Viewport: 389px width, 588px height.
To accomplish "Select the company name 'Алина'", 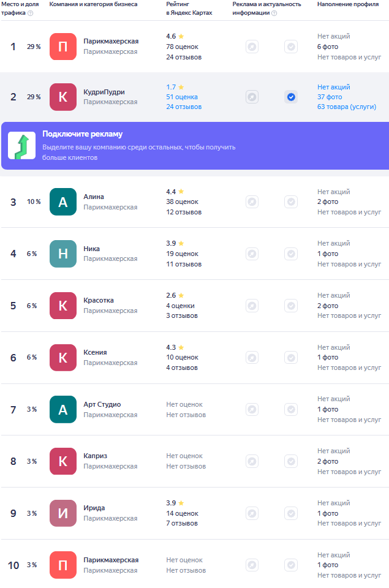I will (x=93, y=197).
